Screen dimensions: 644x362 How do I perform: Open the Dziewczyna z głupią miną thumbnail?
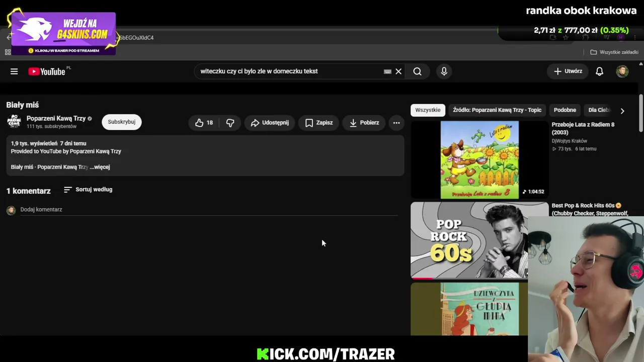tap(469, 309)
